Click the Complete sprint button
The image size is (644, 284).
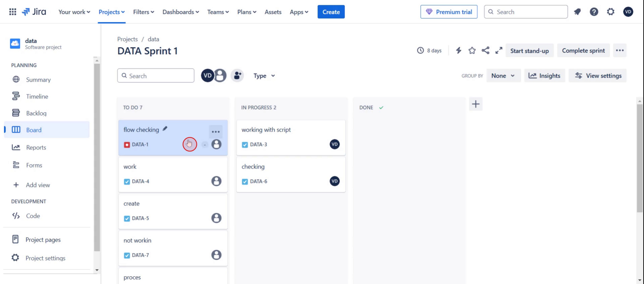pos(583,51)
